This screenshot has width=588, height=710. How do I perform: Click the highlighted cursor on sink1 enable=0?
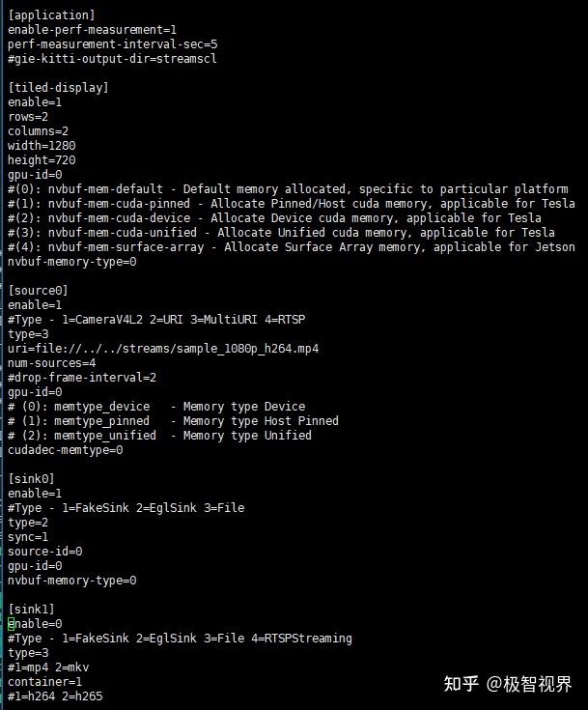point(12,624)
